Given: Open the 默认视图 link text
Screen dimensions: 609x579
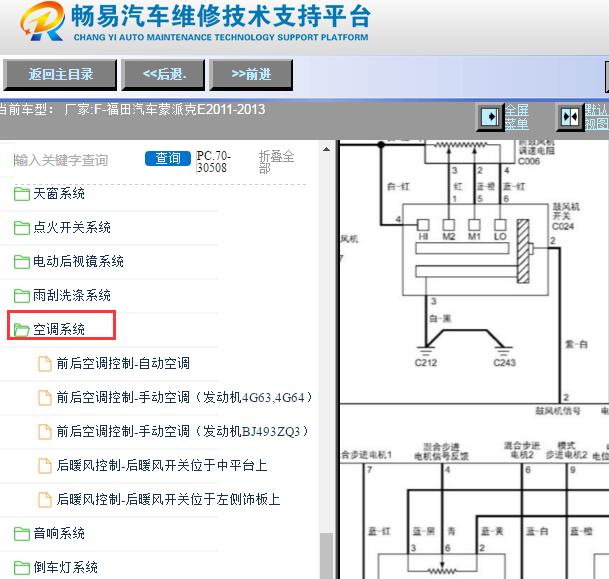Looking at the screenshot, I should click(x=597, y=116).
